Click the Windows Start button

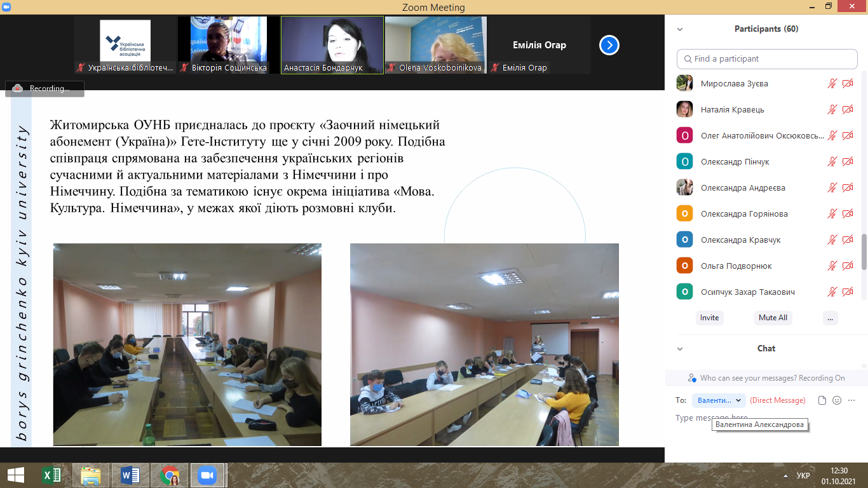(15, 475)
